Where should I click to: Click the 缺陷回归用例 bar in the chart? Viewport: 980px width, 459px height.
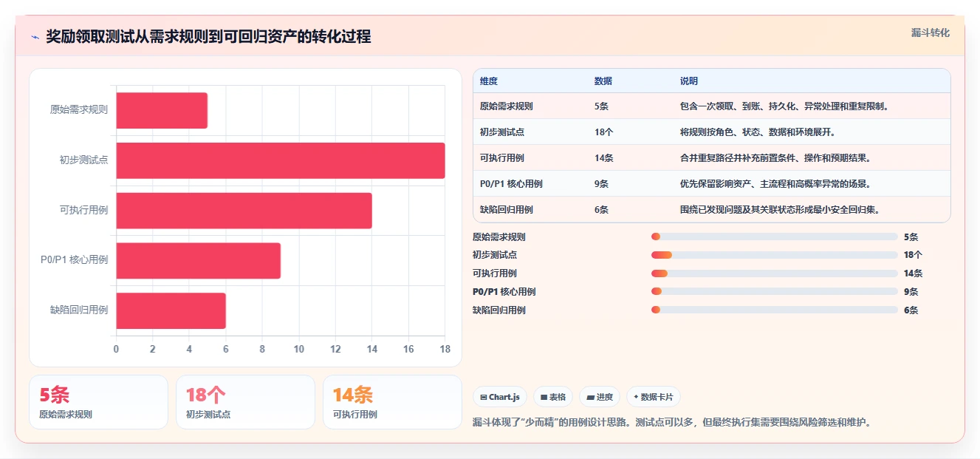click(x=171, y=310)
